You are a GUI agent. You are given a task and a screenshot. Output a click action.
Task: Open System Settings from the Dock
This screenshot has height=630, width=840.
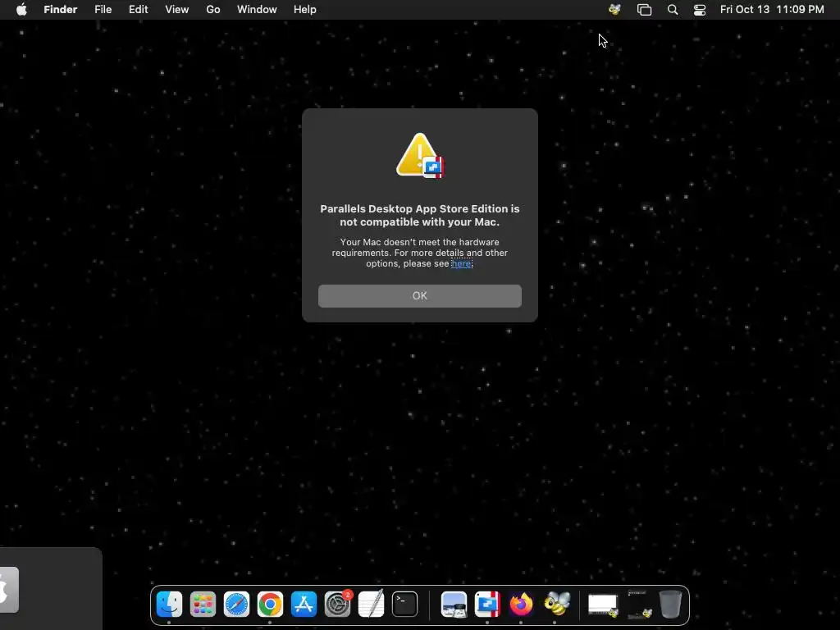pyautogui.click(x=338, y=605)
